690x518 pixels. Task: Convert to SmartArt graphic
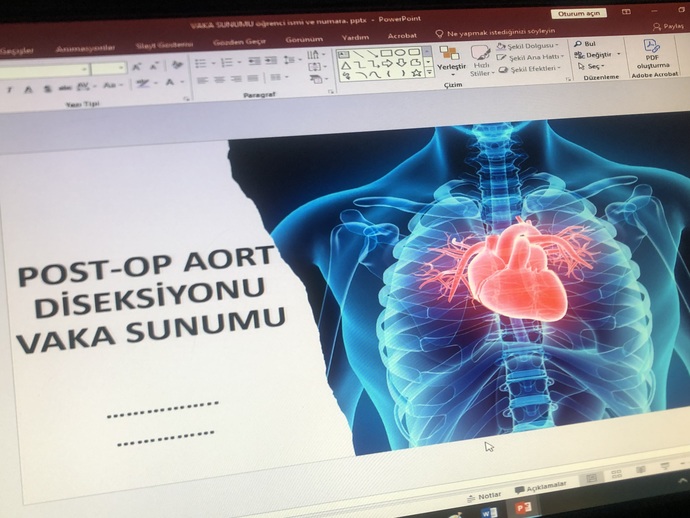click(x=318, y=79)
